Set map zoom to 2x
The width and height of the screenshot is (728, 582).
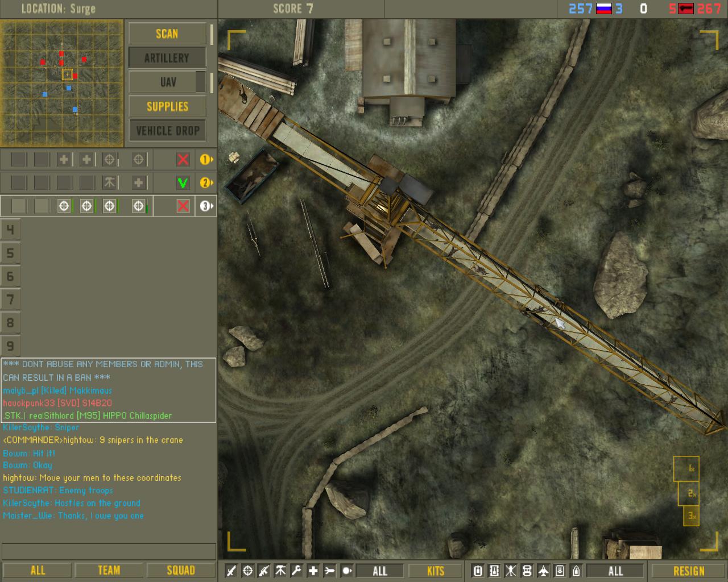(x=689, y=493)
